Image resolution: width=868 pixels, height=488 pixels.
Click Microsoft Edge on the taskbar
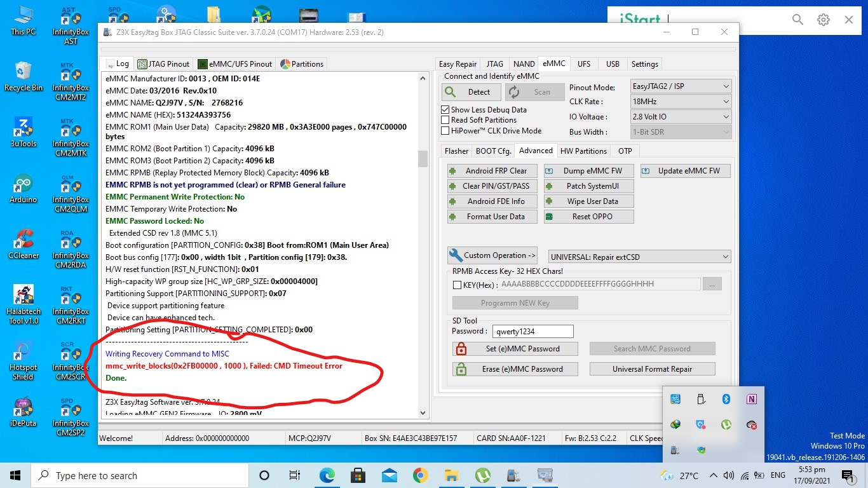click(327, 475)
